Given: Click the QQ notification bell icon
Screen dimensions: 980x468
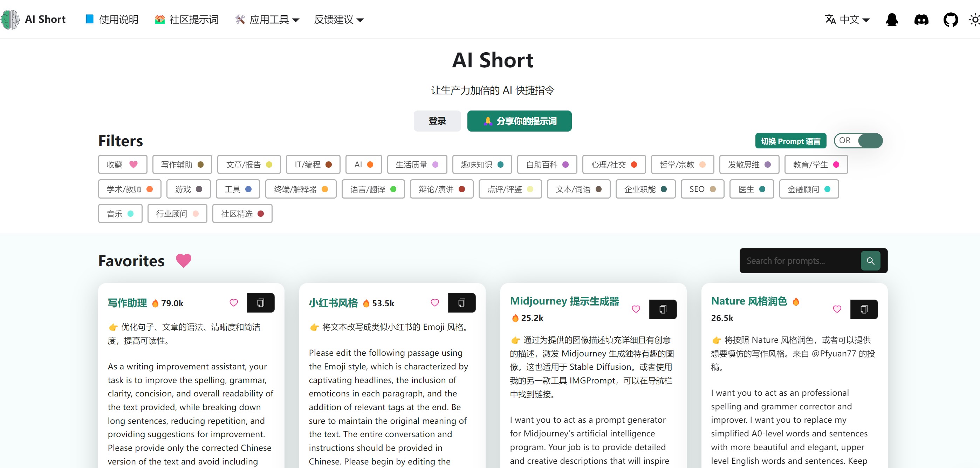Looking at the screenshot, I should click(x=892, y=19).
